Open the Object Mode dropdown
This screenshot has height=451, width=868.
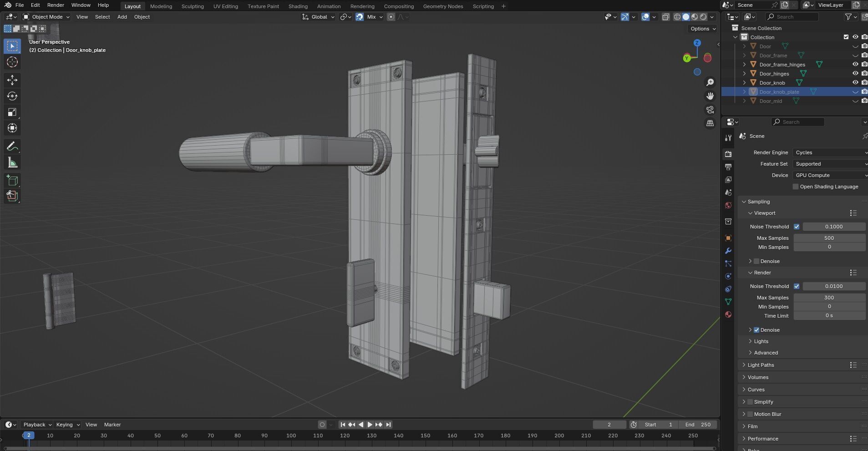(x=46, y=17)
